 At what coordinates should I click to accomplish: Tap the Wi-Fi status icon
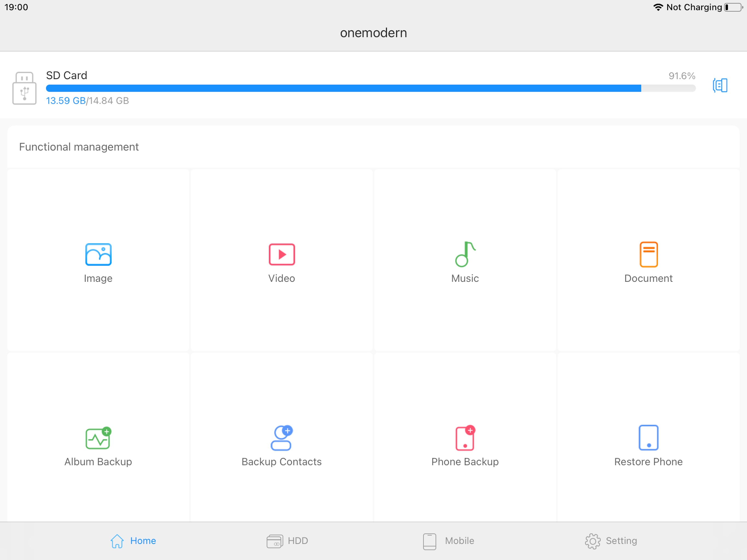click(658, 7)
